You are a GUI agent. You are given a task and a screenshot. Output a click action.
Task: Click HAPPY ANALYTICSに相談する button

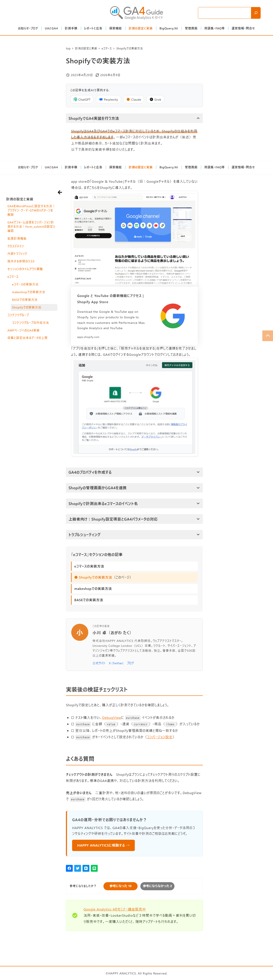[x=103, y=845]
